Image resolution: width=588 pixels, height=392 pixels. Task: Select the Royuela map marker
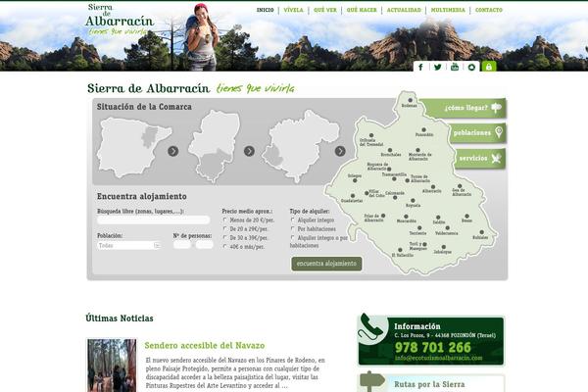click(413, 201)
